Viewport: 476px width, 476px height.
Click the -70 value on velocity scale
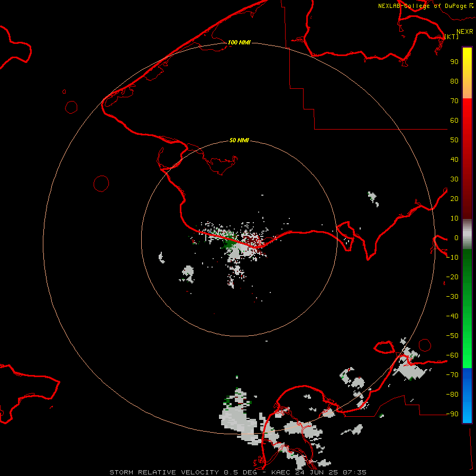click(x=452, y=375)
